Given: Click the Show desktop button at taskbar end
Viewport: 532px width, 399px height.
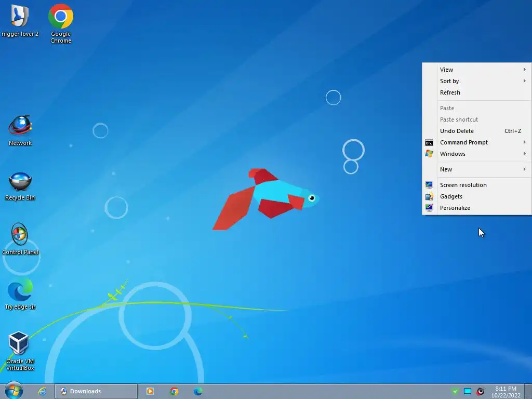Looking at the screenshot, I should [x=528, y=391].
